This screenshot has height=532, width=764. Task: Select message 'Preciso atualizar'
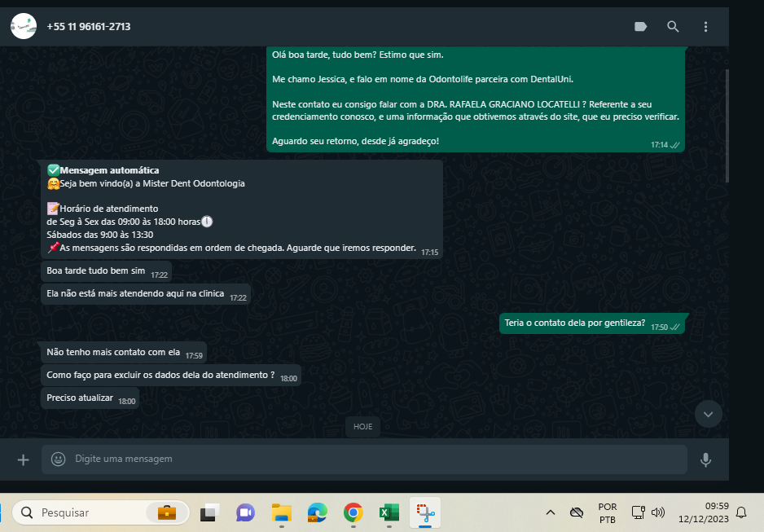pyautogui.click(x=90, y=398)
